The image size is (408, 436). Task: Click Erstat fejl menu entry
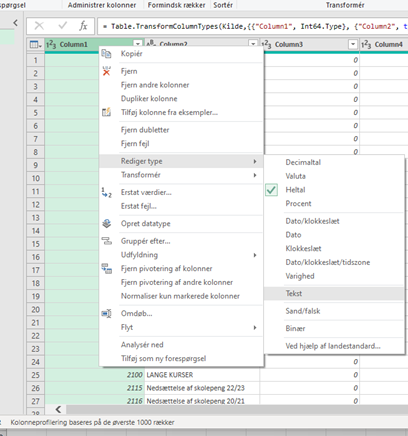(x=181, y=206)
